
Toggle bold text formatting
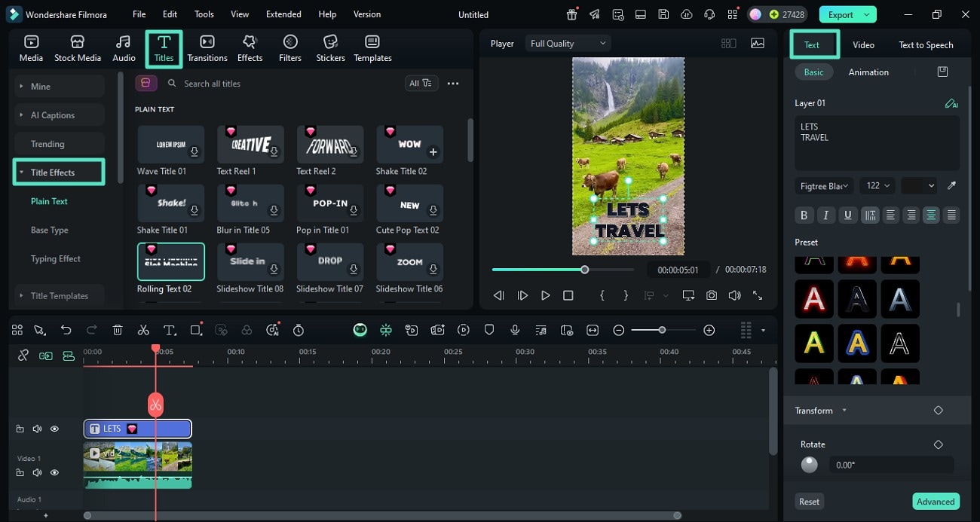(x=804, y=215)
